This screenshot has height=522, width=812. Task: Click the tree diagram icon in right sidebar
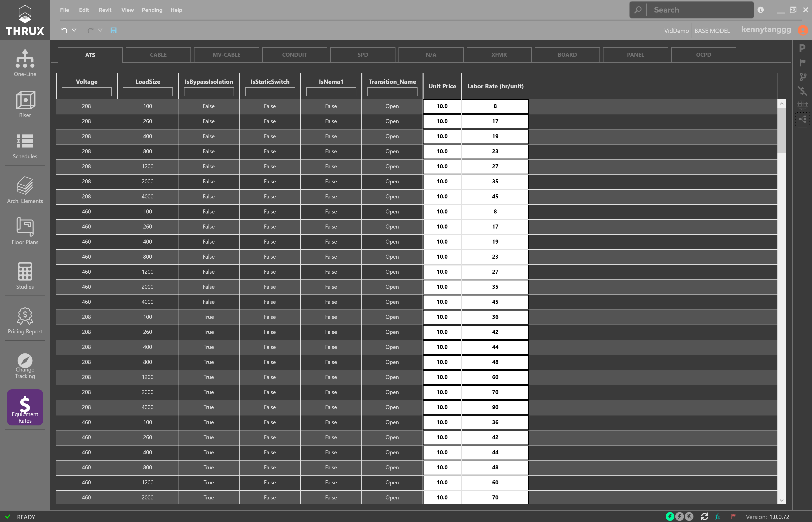point(802,119)
